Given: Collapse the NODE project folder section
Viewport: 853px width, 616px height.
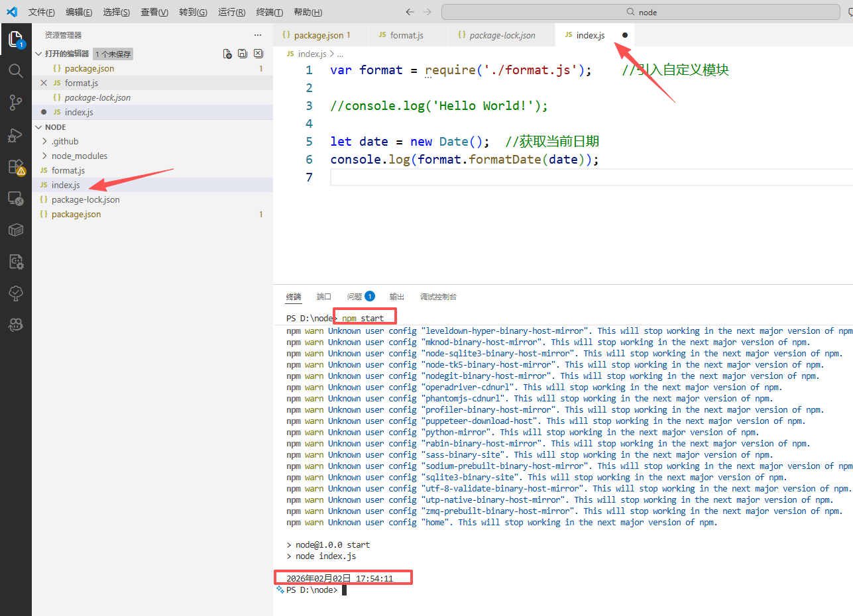Looking at the screenshot, I should point(39,127).
